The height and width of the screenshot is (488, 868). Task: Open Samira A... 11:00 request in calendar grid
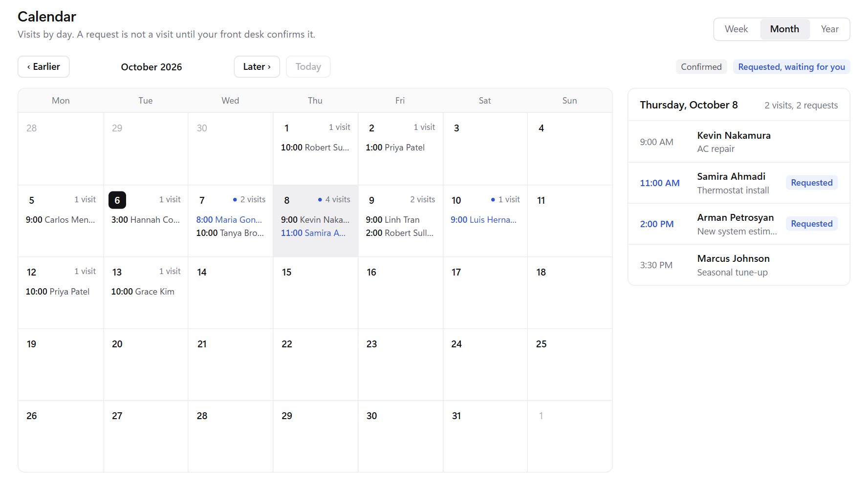tap(313, 233)
